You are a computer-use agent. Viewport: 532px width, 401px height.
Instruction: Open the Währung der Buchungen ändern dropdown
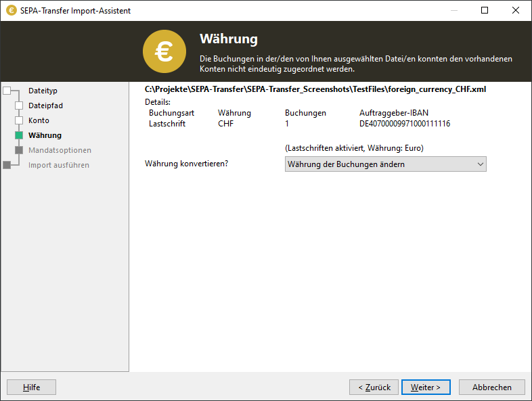385,164
